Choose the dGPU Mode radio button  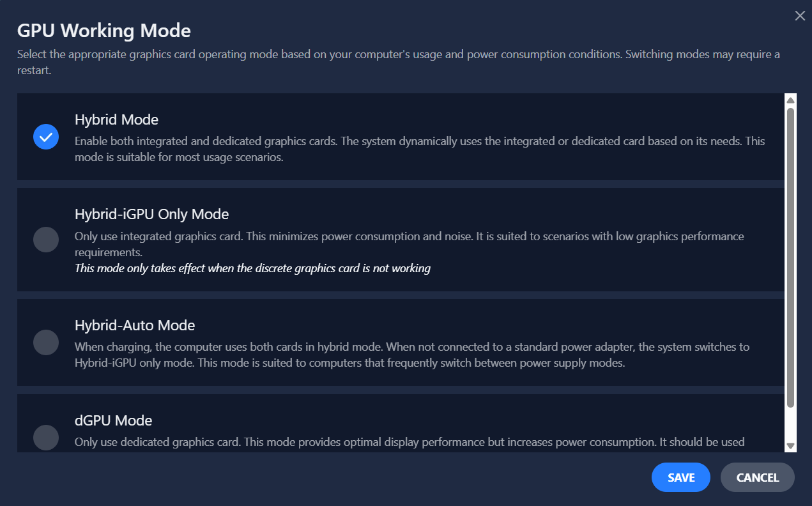pos(46,438)
